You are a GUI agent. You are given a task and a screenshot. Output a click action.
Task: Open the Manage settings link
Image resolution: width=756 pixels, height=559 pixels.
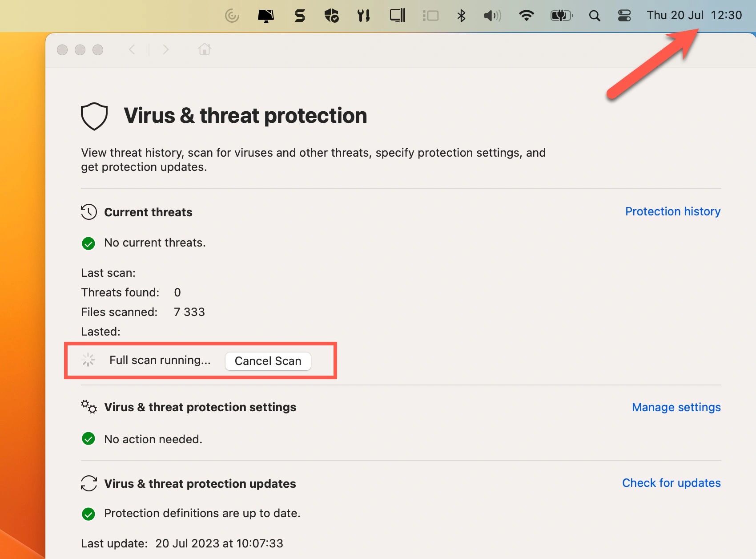click(676, 407)
